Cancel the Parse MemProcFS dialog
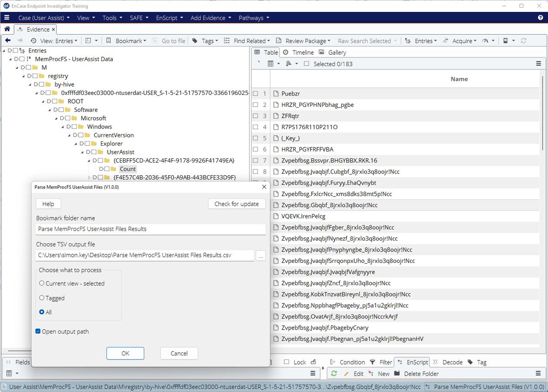The width and height of the screenshot is (548, 392). pos(179,353)
